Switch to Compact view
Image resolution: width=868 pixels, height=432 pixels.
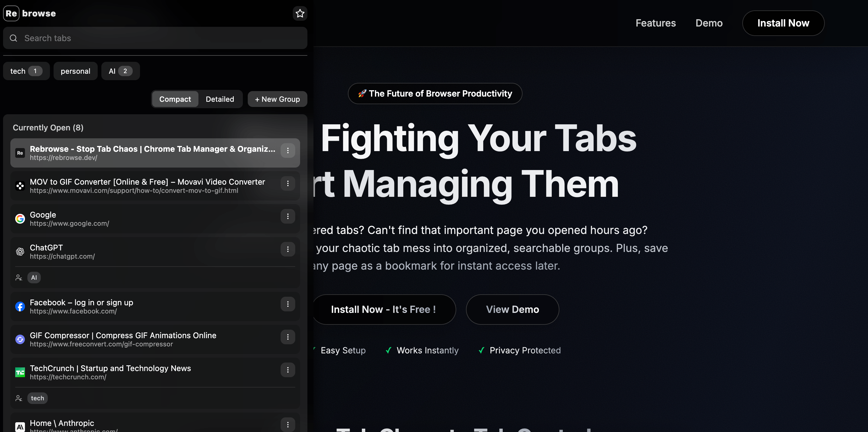(175, 99)
